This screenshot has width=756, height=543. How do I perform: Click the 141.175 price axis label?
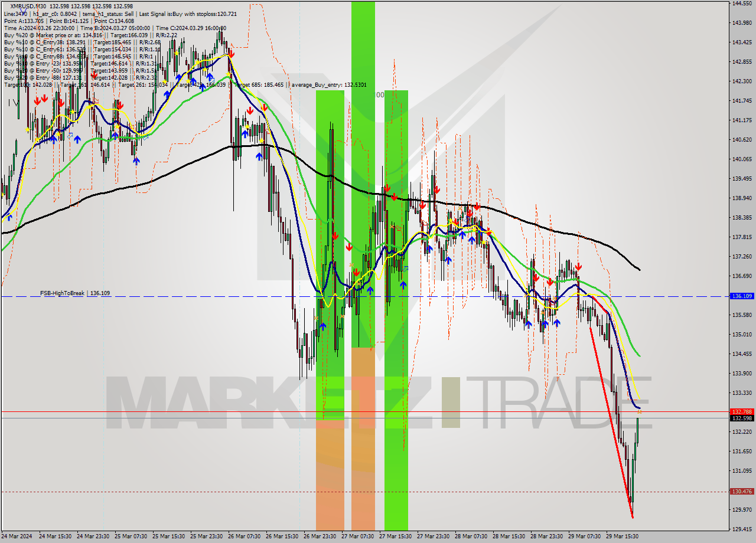(742, 120)
